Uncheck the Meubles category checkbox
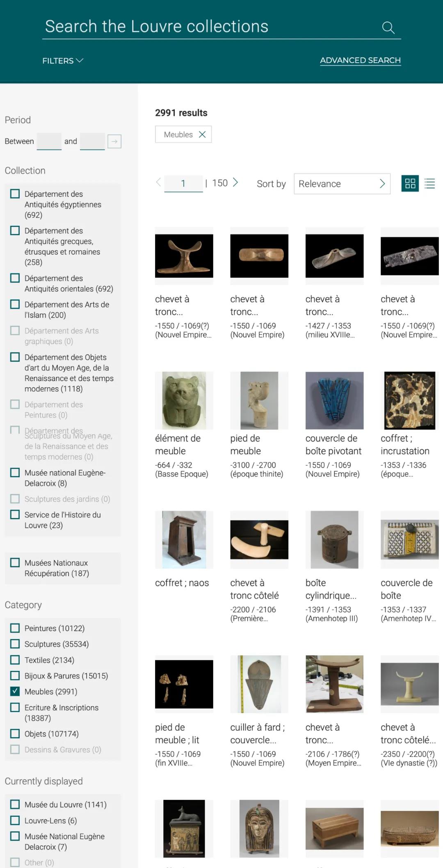This screenshot has height=868, width=443. pyautogui.click(x=15, y=691)
